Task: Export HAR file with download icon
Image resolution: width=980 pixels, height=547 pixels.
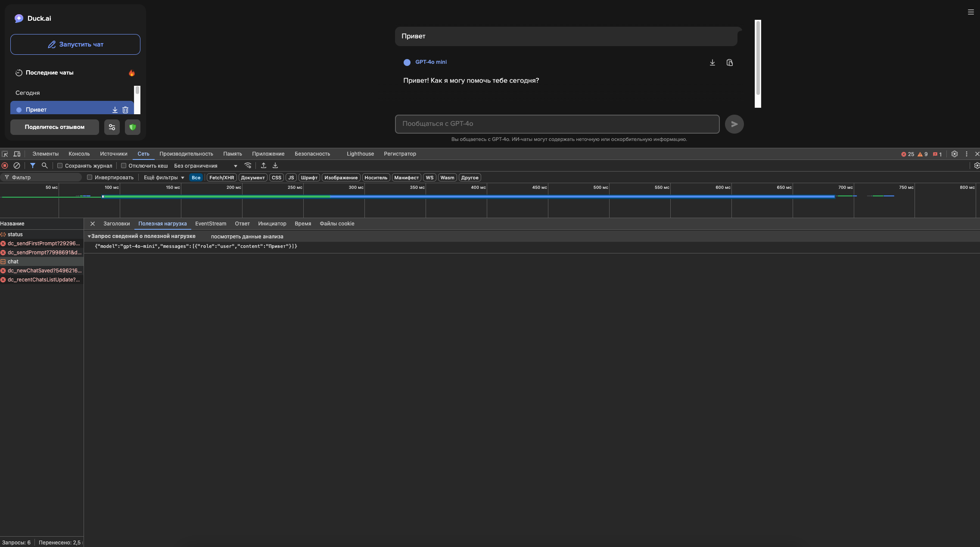Action: (275, 166)
